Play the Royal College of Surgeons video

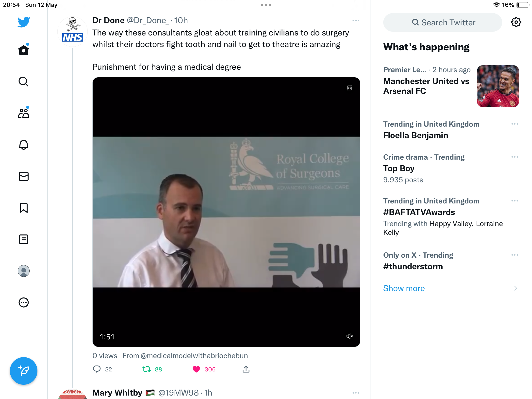coord(226,212)
